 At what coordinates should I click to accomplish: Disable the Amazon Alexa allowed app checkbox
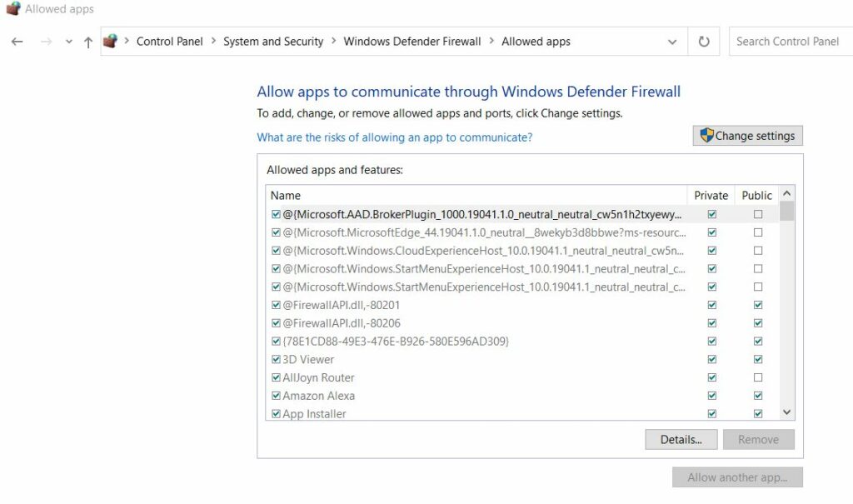click(x=276, y=396)
